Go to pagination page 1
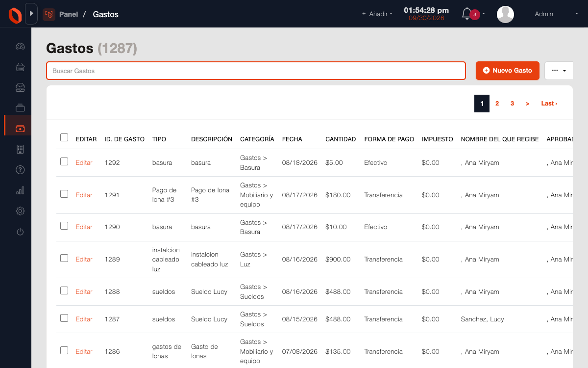This screenshot has height=368, width=588. 482,104
